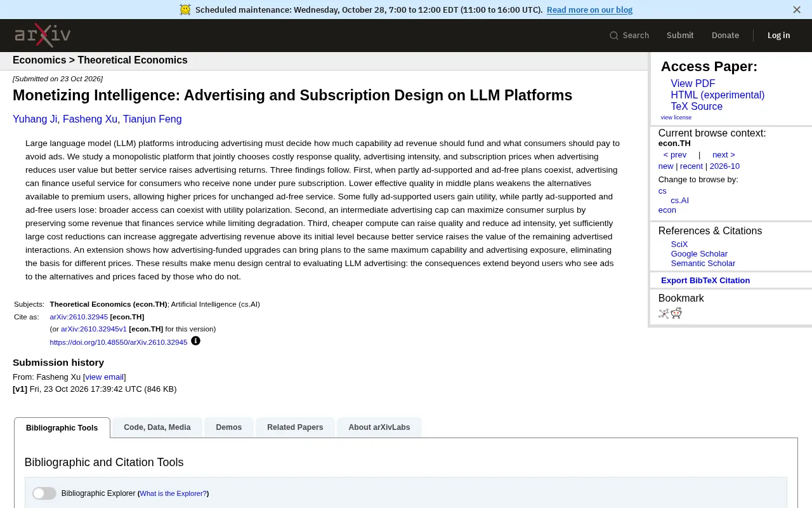Change browse context to cs.AI
This screenshot has width=812, height=508.
click(x=680, y=201)
